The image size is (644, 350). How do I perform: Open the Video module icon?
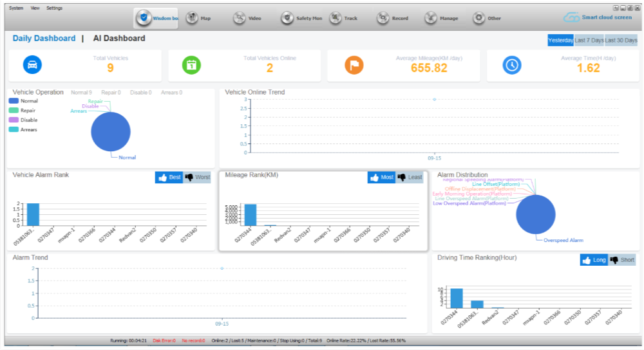coord(240,18)
